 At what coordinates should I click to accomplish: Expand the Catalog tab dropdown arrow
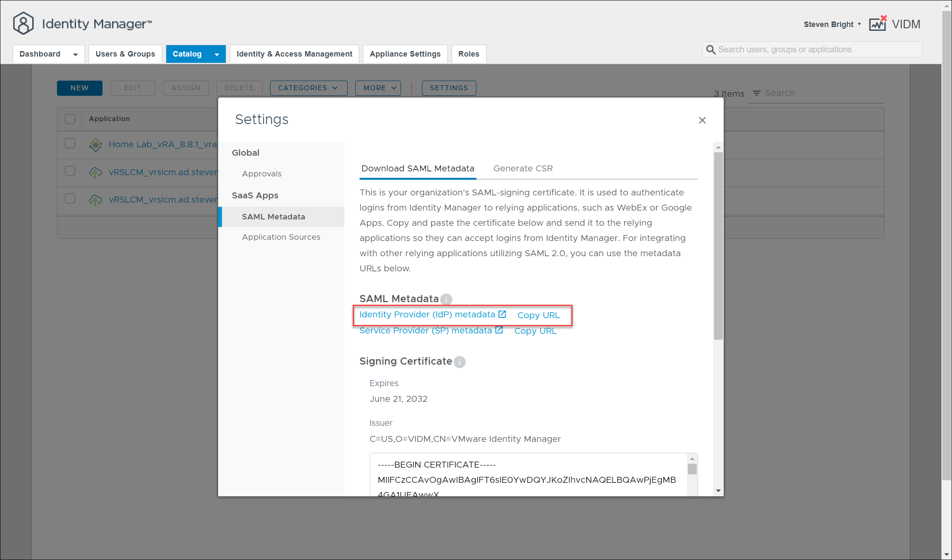pos(217,54)
